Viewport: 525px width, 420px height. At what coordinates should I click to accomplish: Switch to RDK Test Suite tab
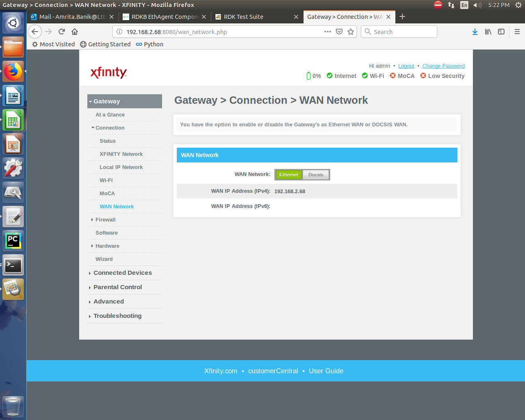click(244, 17)
